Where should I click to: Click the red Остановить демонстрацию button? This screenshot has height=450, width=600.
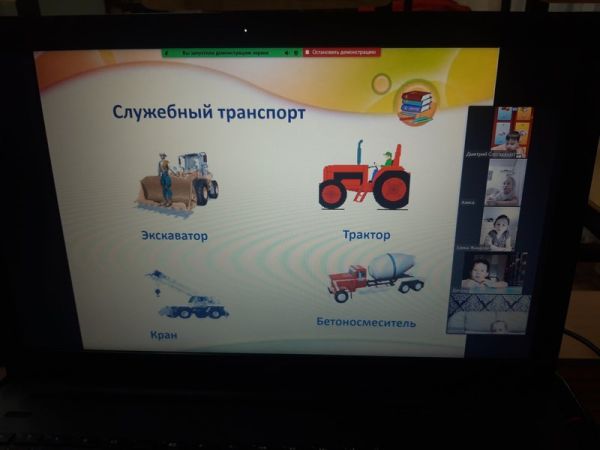[x=342, y=52]
